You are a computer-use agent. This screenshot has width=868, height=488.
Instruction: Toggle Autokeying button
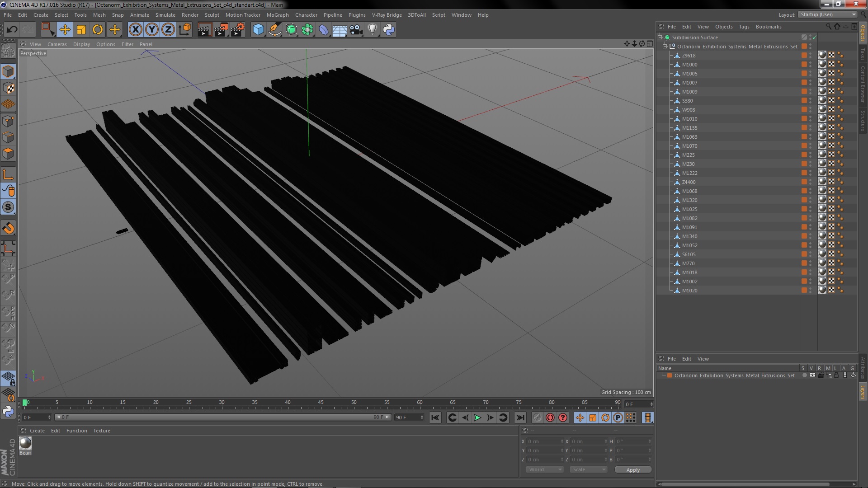tap(550, 418)
